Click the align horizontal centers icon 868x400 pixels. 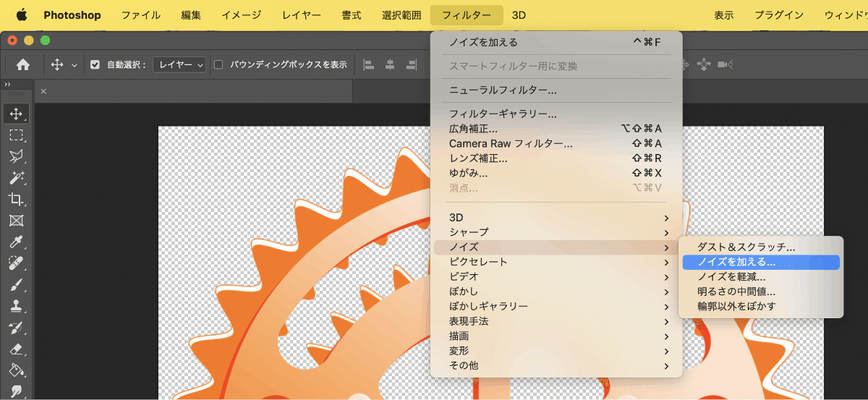[x=390, y=65]
